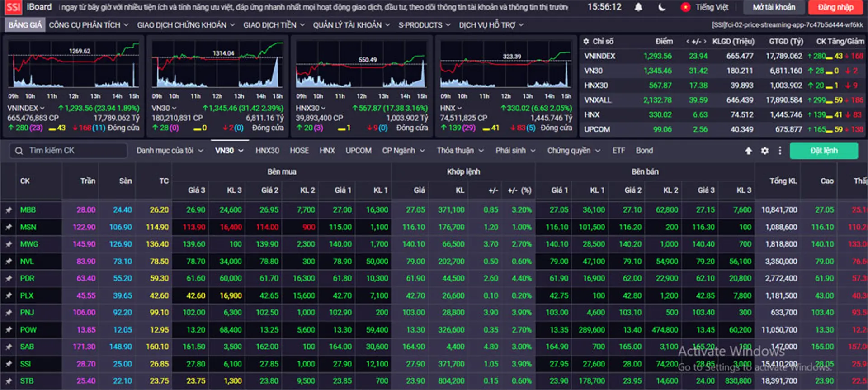Open index table settings gear near Chỉ số
Image resolution: width=868 pixels, height=390 pixels.
586,41
